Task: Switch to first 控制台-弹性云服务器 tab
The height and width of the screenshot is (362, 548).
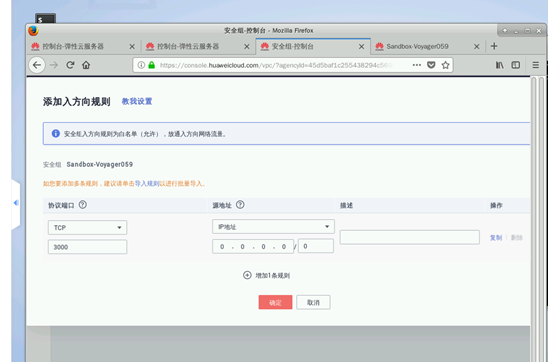Action: point(84,46)
